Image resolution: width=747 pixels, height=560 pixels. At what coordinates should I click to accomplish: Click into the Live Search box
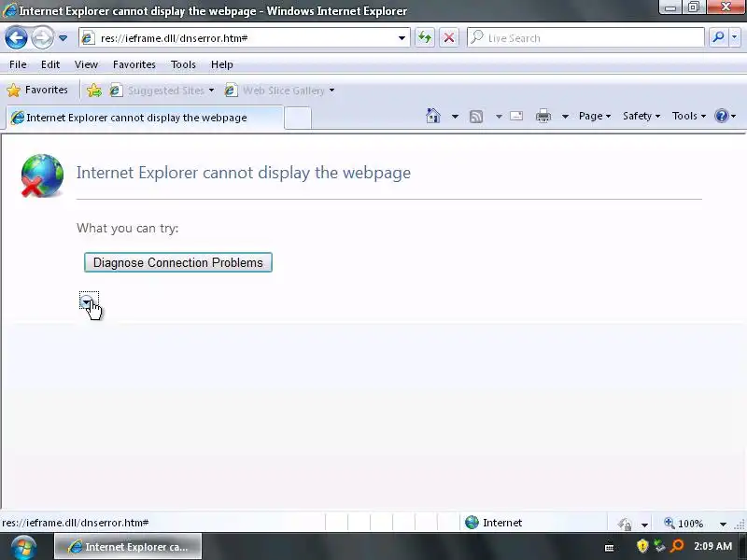585,38
